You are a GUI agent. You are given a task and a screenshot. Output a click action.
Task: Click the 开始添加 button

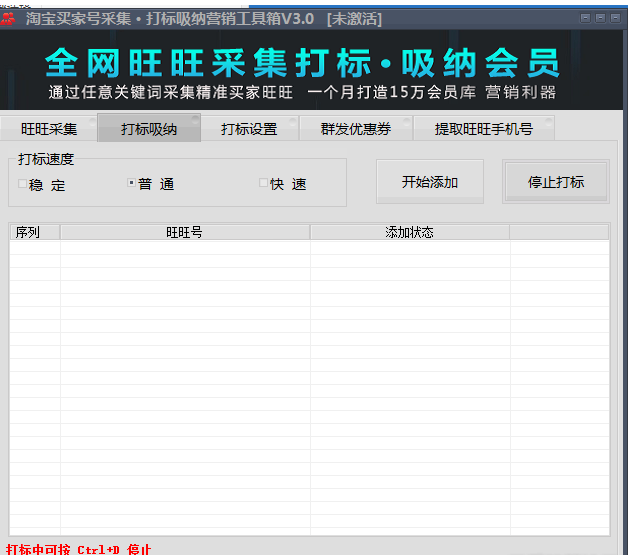tap(430, 182)
